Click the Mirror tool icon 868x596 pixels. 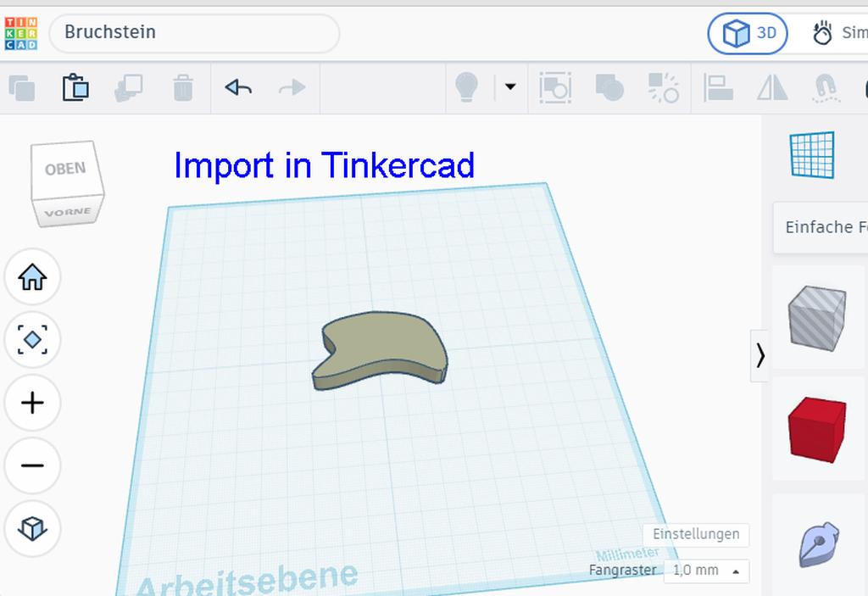tap(772, 87)
